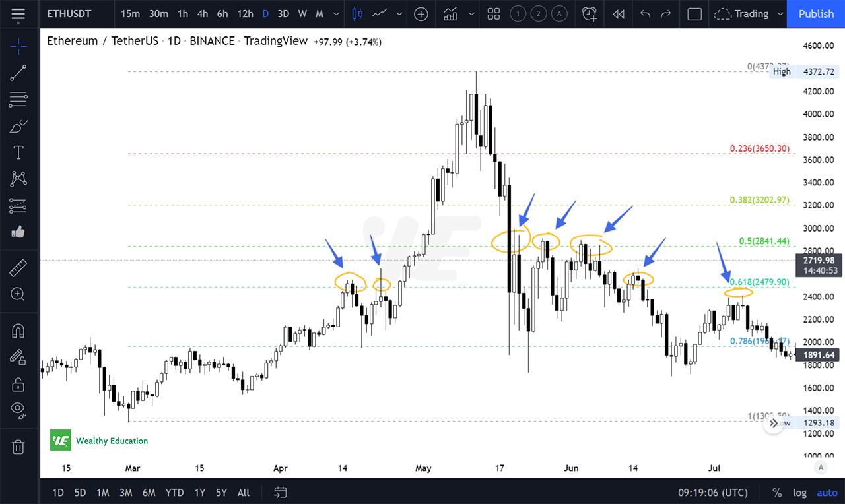Lock all drawing tools
This screenshot has height=504, width=845.
click(18, 384)
